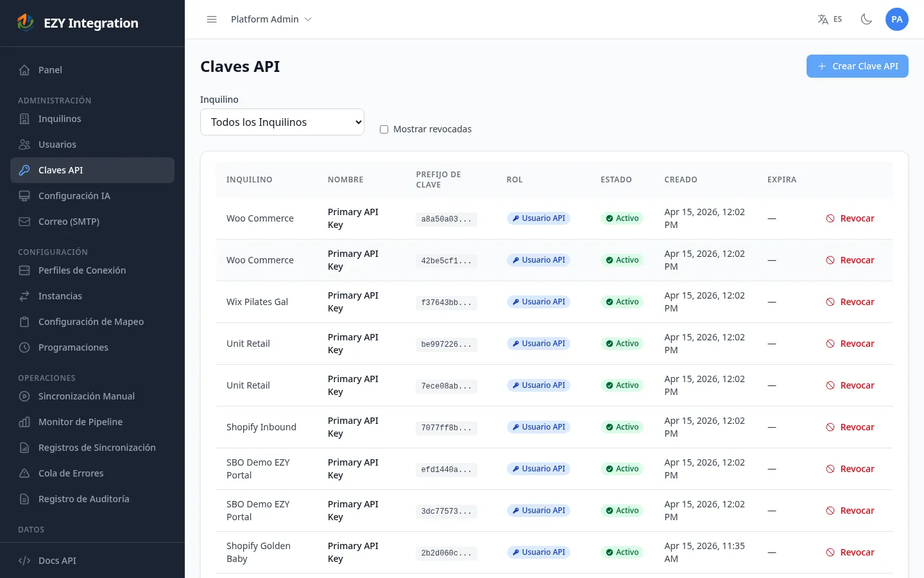
Task: Click the Docs API code icon
Action: tap(24, 561)
